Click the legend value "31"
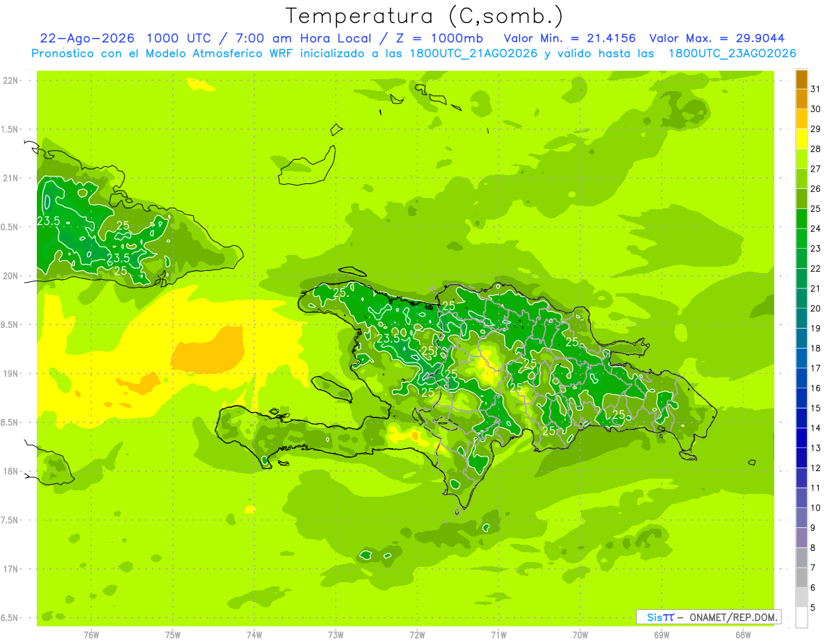 [816, 89]
